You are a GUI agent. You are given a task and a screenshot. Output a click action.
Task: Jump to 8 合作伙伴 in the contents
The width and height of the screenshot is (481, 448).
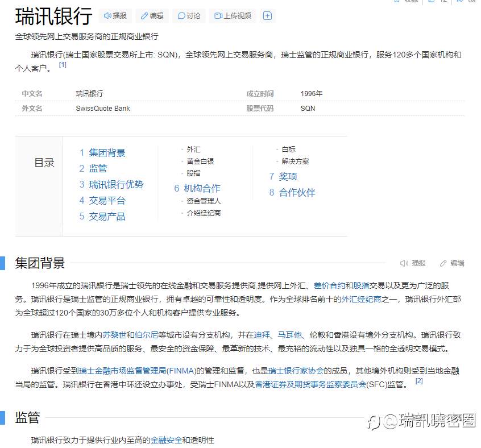pyautogui.click(x=292, y=193)
